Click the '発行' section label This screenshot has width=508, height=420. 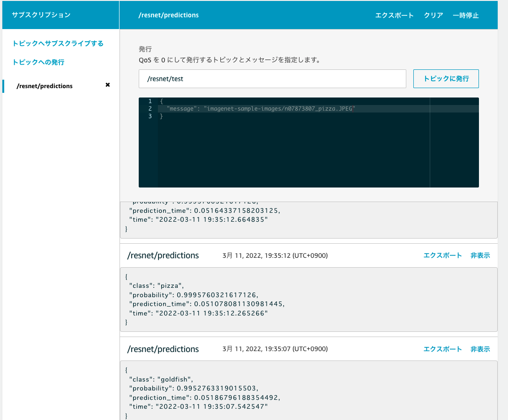145,49
